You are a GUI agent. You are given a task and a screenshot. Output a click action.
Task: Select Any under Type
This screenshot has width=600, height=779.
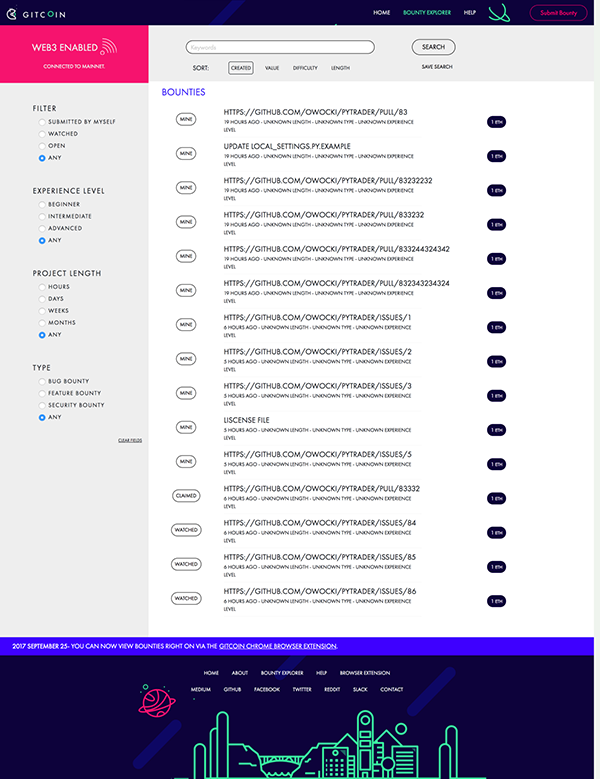[x=42, y=417]
